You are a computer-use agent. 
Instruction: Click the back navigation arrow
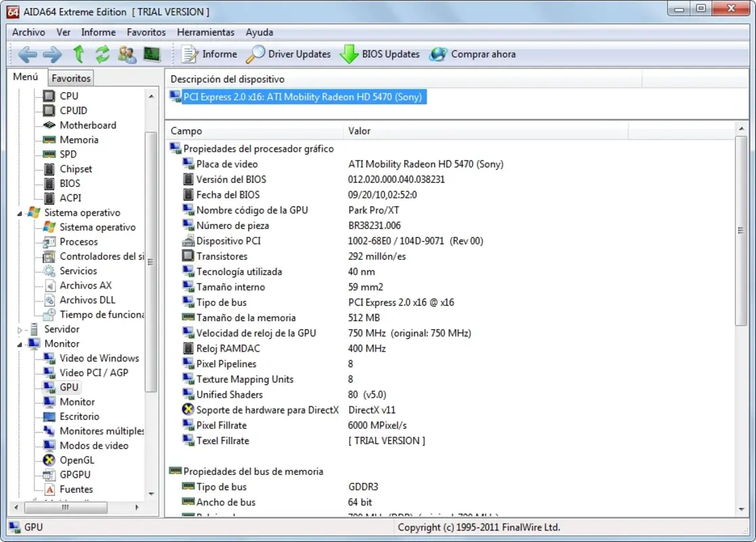coord(27,54)
